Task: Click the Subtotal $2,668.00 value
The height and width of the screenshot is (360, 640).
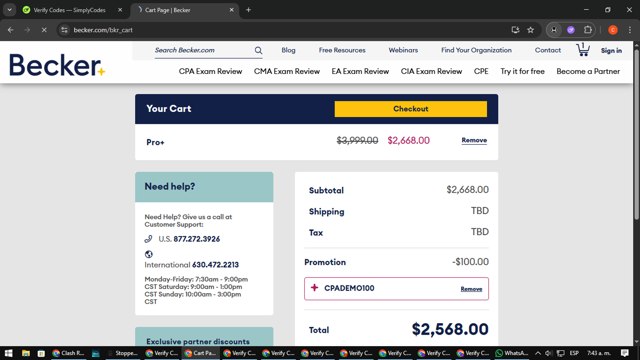Action: coord(467,190)
